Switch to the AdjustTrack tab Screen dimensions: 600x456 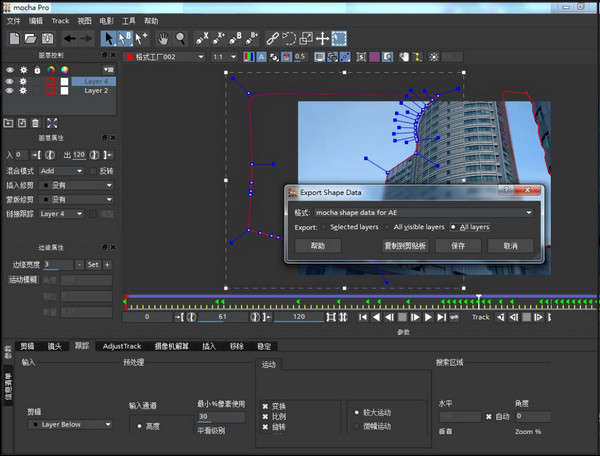click(x=120, y=345)
